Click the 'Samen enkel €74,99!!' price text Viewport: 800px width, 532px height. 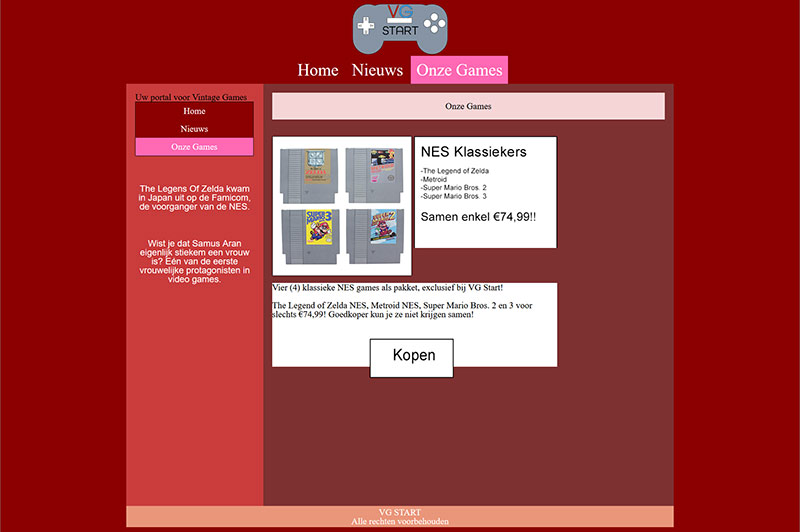[478, 216]
